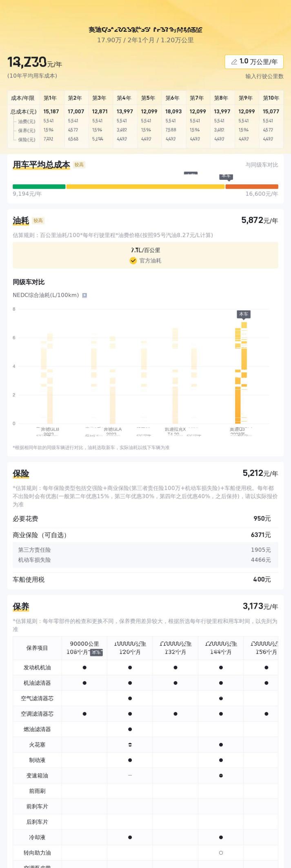Select the 第6年 column header
This screenshot has width=291, height=868.
click(x=172, y=98)
